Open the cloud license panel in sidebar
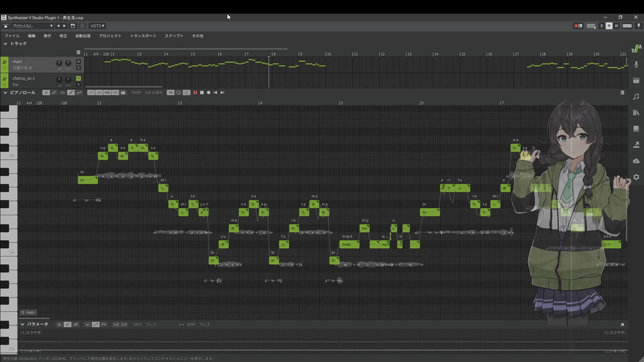The width and height of the screenshot is (644, 362). [636, 161]
